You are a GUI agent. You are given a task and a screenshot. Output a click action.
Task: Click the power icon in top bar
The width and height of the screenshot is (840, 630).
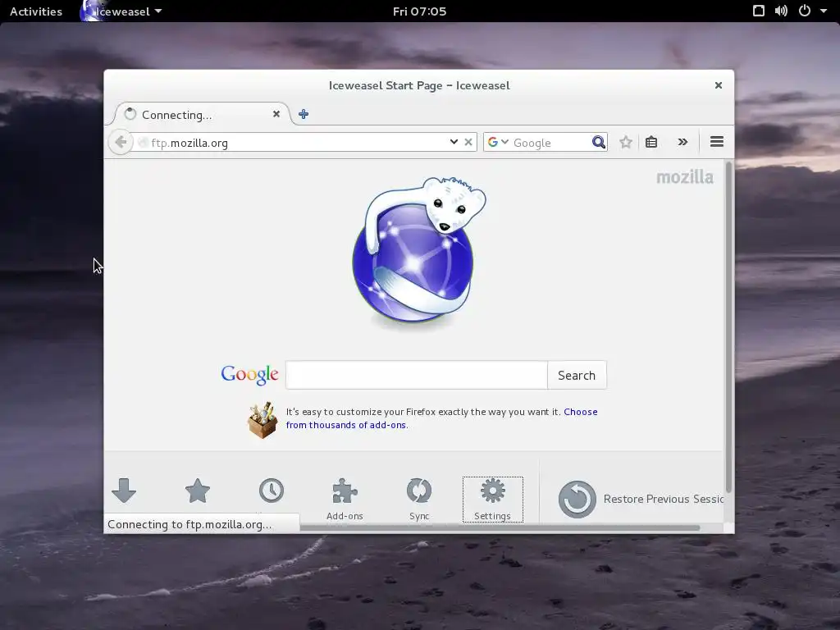click(805, 11)
